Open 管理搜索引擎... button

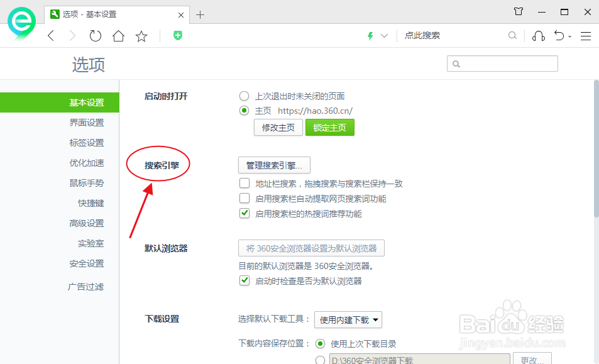(274, 165)
